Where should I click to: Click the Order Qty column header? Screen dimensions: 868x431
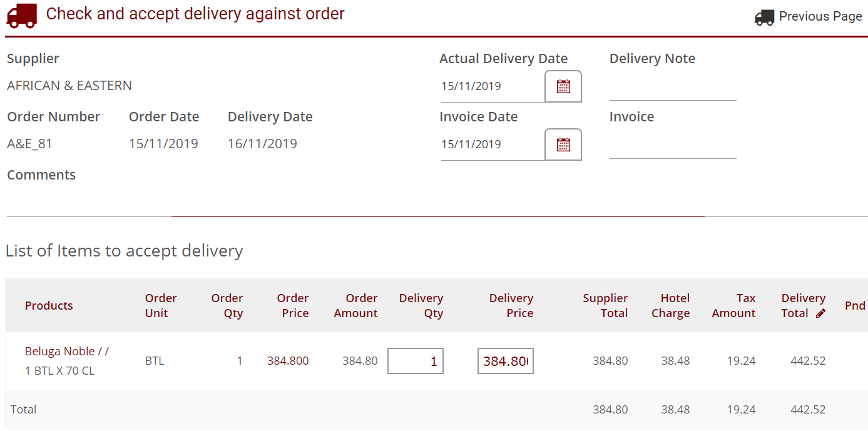(x=227, y=305)
